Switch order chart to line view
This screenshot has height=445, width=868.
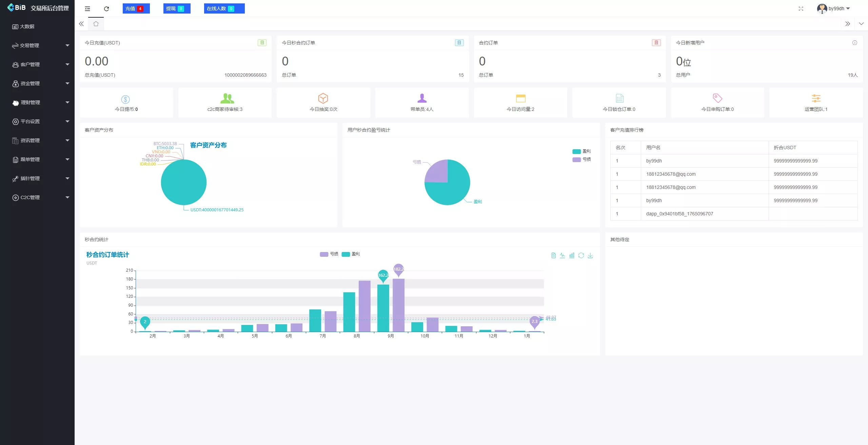(x=563, y=255)
